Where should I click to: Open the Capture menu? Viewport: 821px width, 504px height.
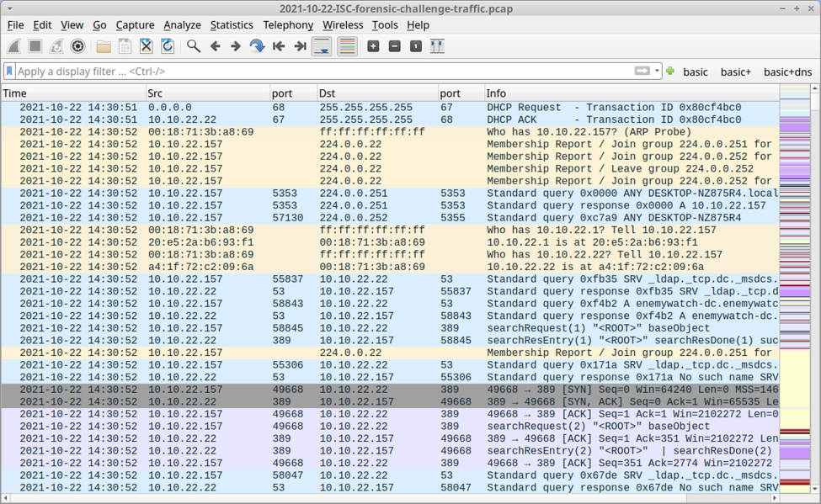coord(135,25)
